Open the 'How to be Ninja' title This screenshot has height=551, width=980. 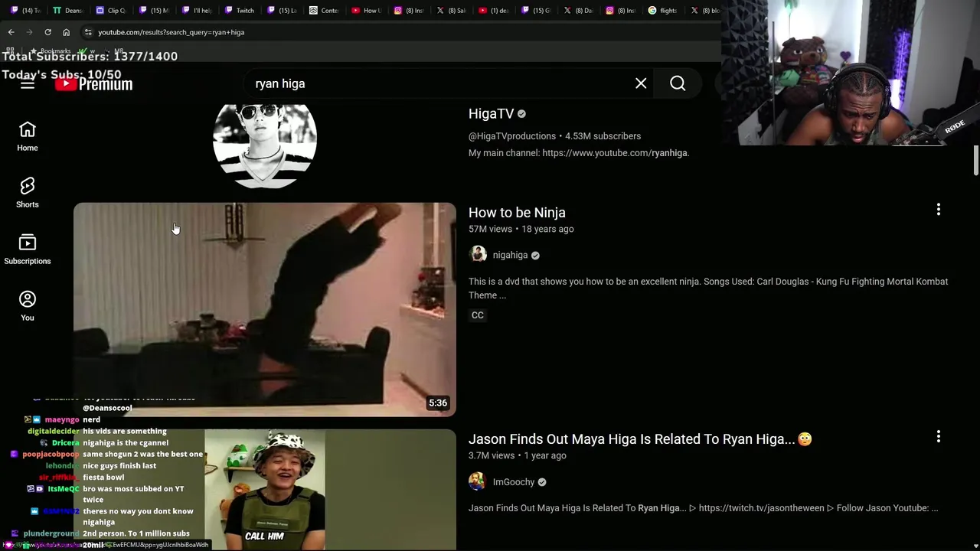(517, 213)
